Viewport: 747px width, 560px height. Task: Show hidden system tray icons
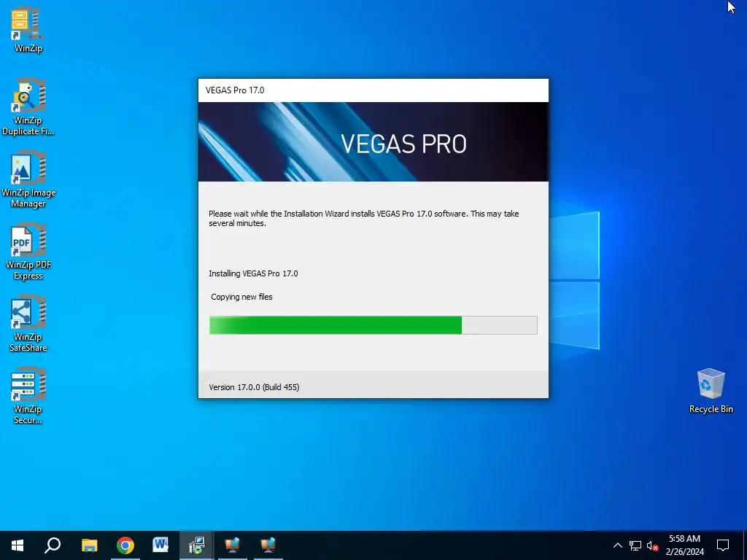point(617,545)
